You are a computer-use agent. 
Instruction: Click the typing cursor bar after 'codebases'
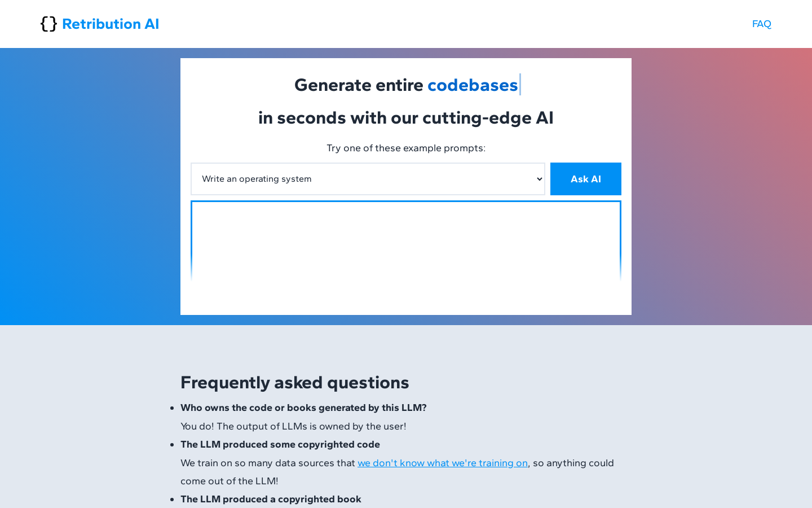(x=520, y=85)
